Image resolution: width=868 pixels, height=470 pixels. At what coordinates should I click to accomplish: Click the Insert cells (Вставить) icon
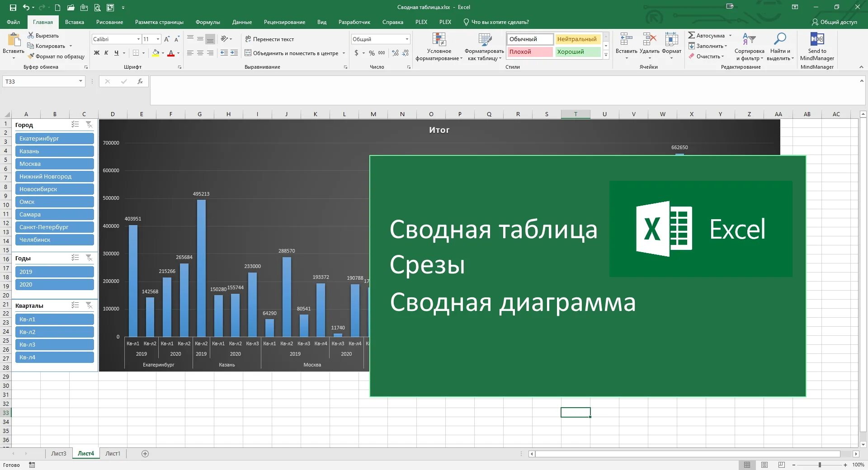[626, 39]
